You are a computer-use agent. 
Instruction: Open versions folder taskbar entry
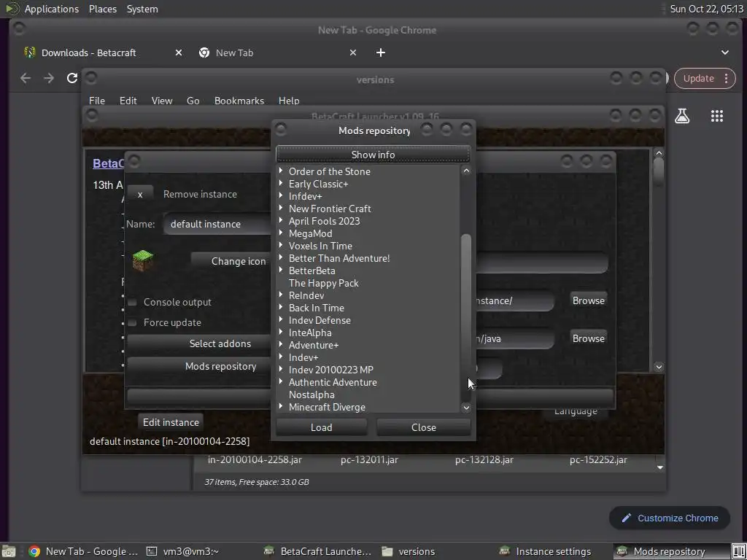coord(409,551)
